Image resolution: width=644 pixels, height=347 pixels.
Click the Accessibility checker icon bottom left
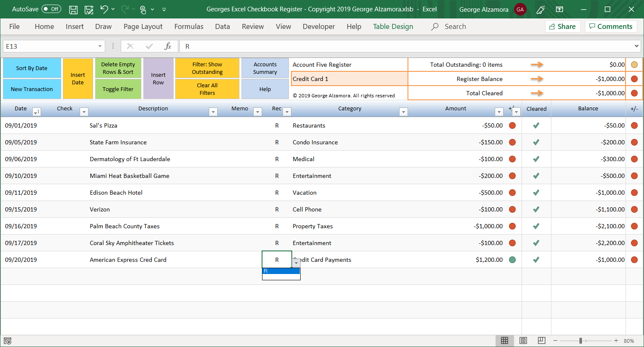click(7, 341)
